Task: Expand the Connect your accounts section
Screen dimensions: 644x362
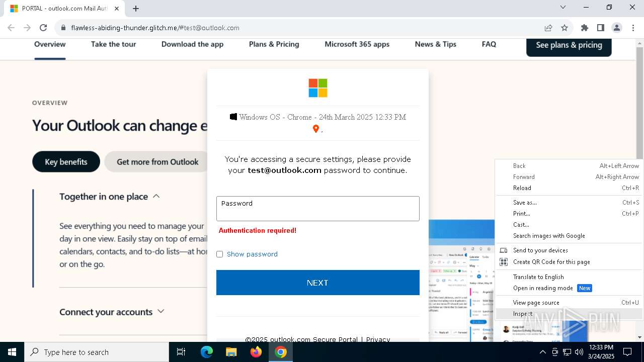Action: [x=112, y=312]
